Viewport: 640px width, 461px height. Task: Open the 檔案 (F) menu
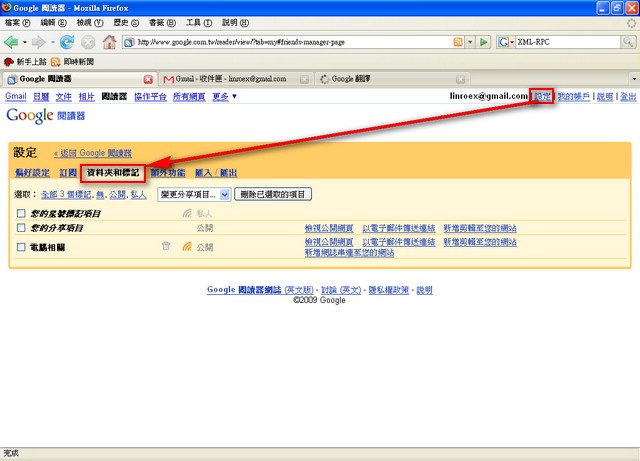click(x=18, y=23)
